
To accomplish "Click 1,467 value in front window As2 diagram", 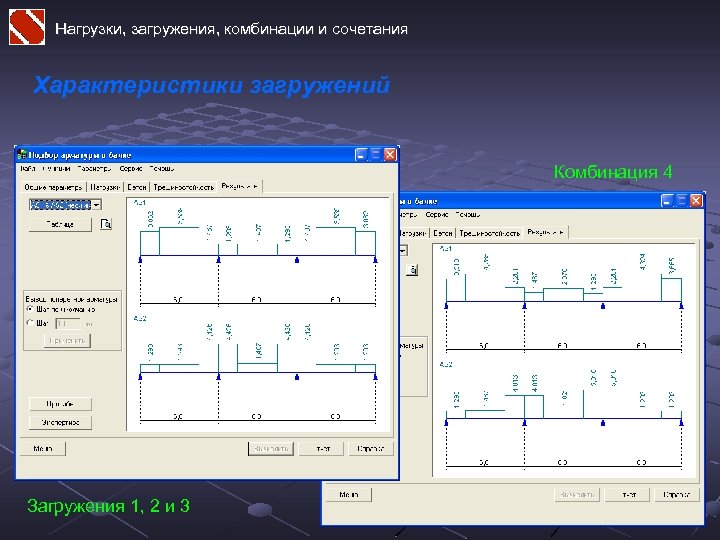I will [259, 351].
